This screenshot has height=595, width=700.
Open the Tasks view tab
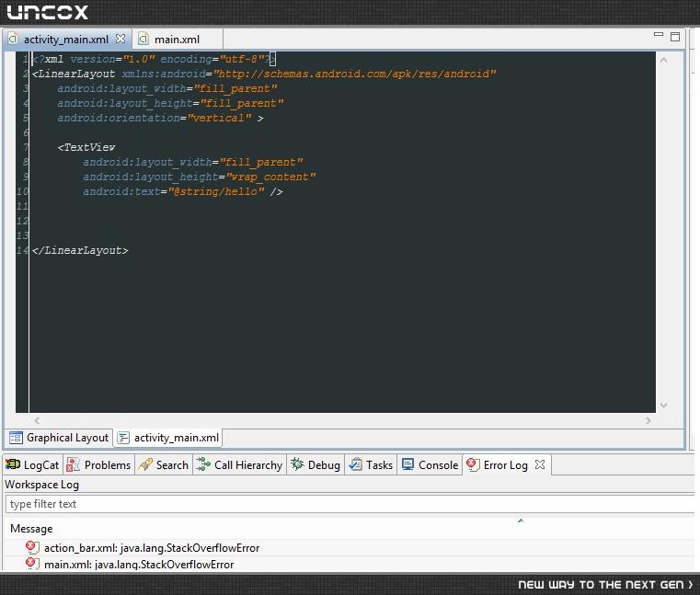coord(371,465)
